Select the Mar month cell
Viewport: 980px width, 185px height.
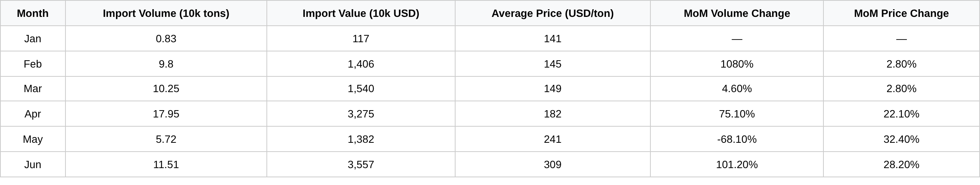[33, 89]
